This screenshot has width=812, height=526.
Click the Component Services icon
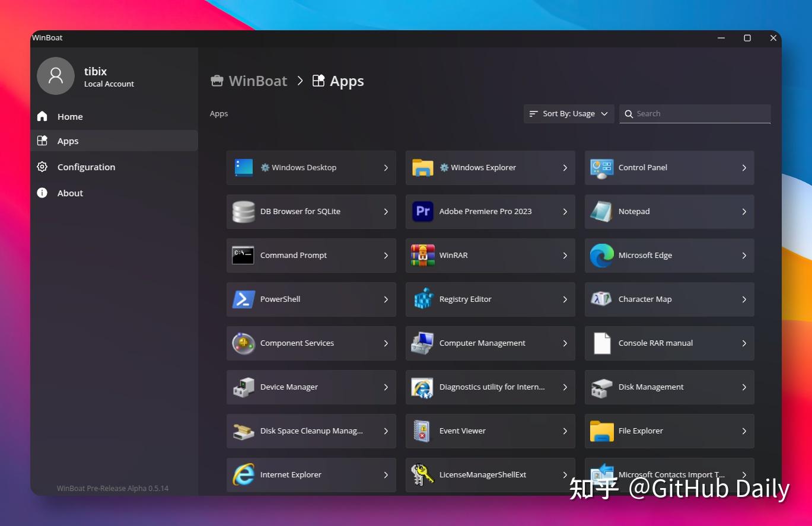point(244,343)
